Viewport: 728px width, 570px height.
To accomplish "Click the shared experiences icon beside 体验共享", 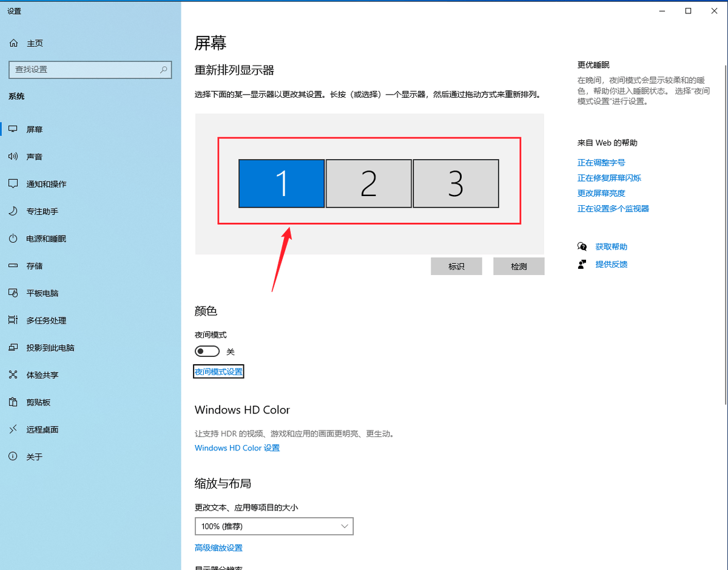I will [13, 375].
